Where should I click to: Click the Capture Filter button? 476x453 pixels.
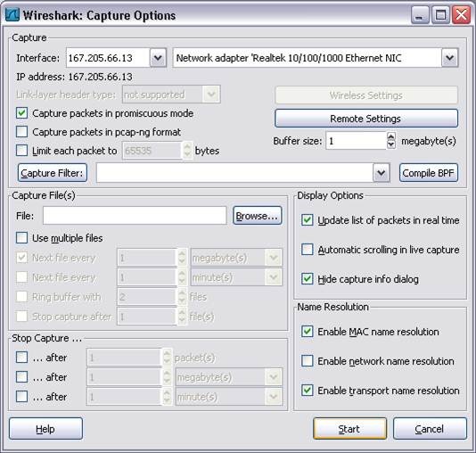point(53,173)
